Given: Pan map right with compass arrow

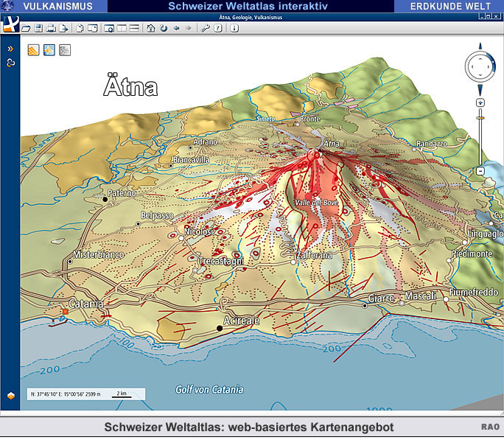Looking at the screenshot, I should point(489,67).
